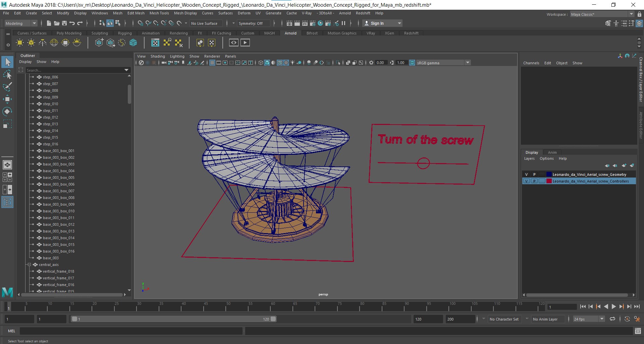Collapse the central_axis node in Outliner
The height and width of the screenshot is (344, 644).
coord(29,265)
